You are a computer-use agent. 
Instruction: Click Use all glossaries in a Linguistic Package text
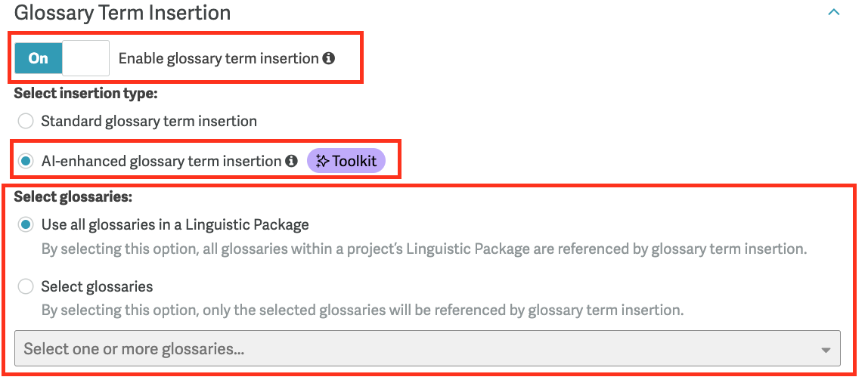175,224
